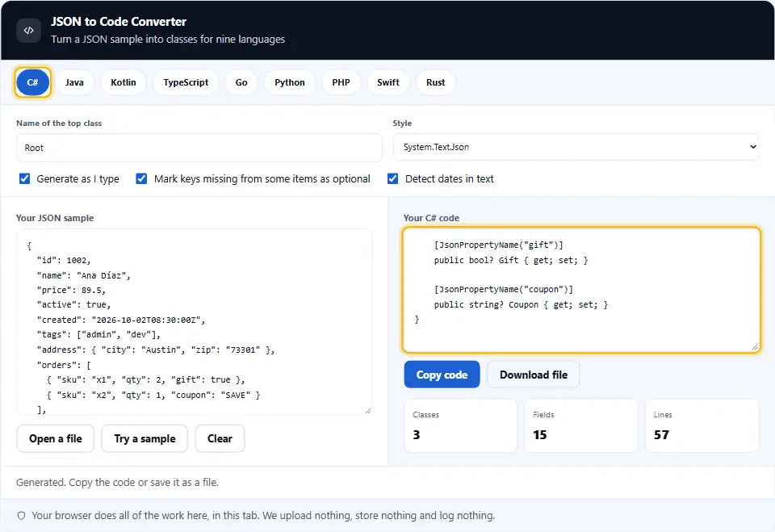
Task: Click the "Generated. Copy the code" status message
Action: (x=117, y=483)
